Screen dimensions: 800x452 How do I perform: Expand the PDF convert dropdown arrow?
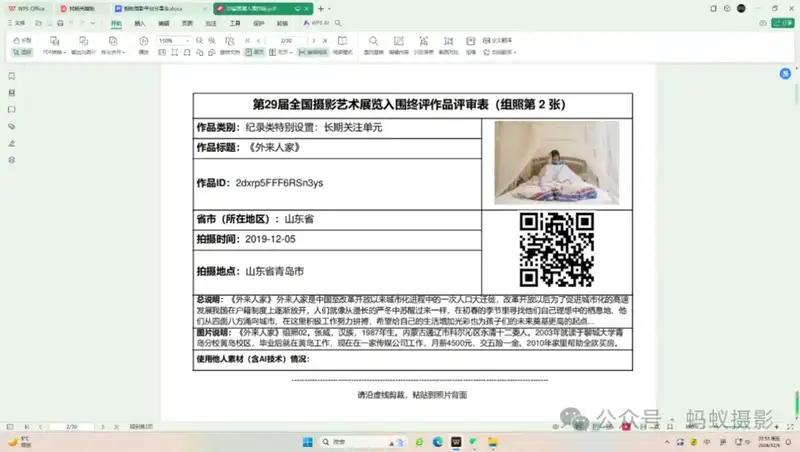[65, 53]
